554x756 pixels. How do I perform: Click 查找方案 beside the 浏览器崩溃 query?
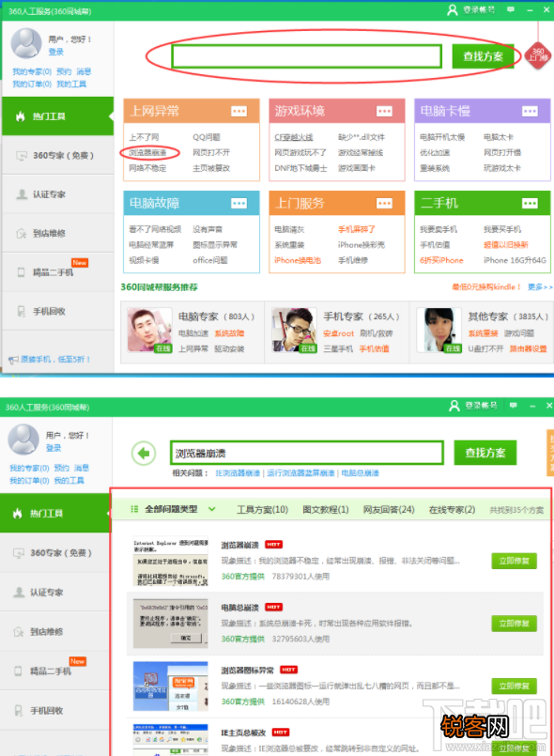click(485, 453)
